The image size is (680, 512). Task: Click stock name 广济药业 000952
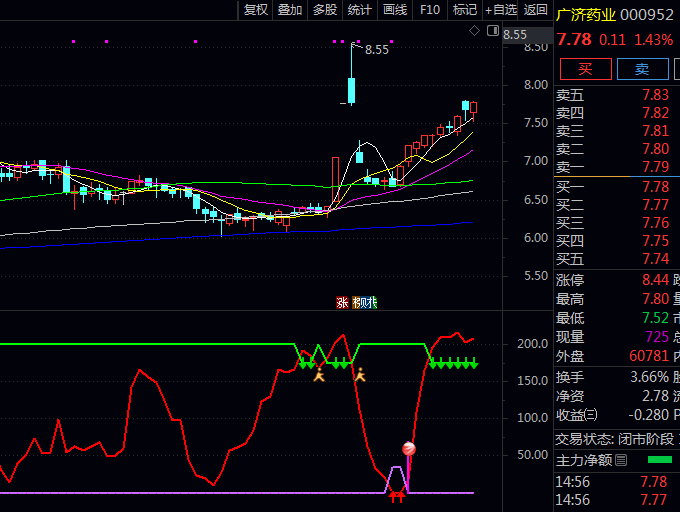tap(615, 15)
